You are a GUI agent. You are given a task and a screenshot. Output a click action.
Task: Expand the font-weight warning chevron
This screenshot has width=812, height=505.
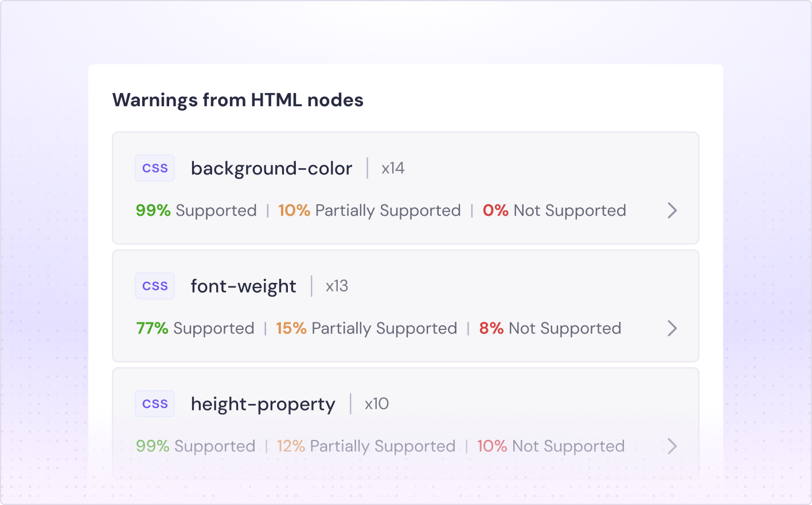point(672,328)
